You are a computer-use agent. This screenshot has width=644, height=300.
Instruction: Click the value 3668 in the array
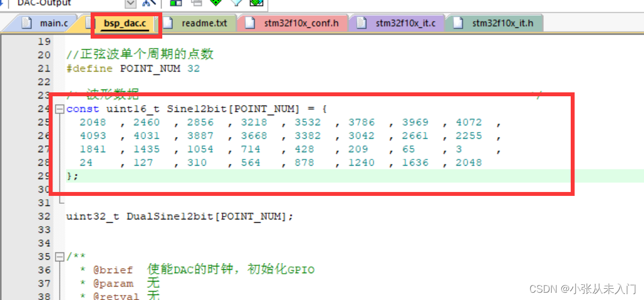tap(254, 135)
